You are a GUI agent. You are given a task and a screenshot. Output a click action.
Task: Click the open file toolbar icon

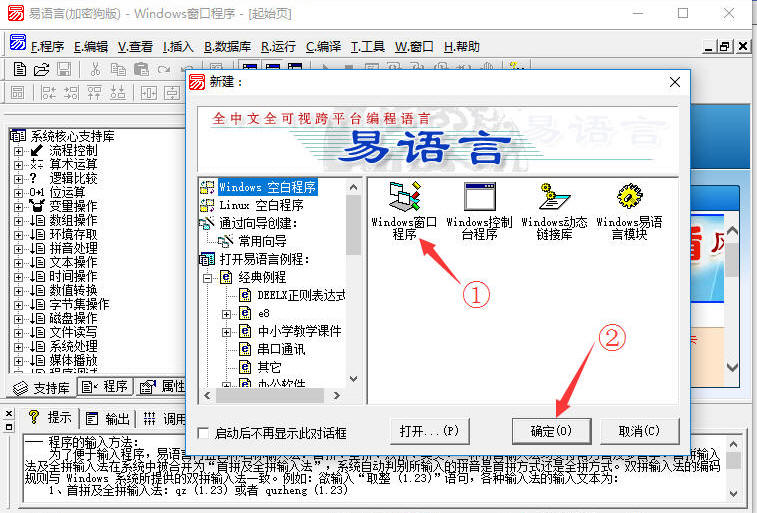tap(41, 69)
